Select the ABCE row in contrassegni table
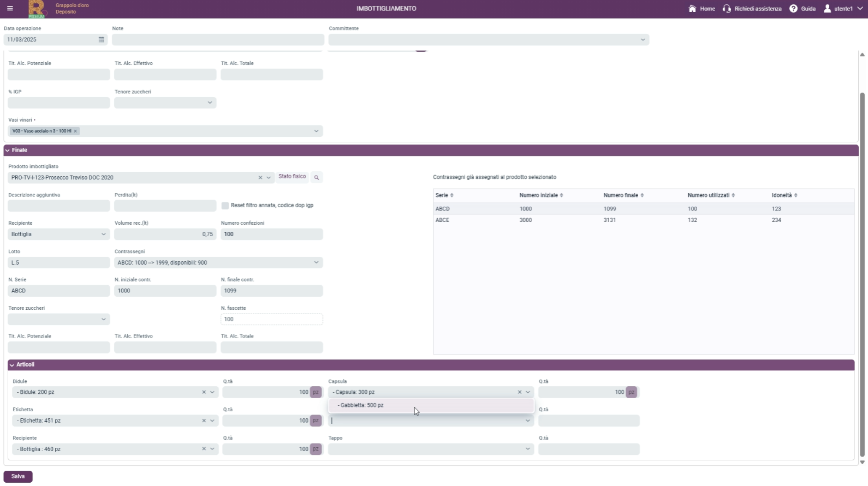This screenshot has width=868, height=486. [x=644, y=220]
